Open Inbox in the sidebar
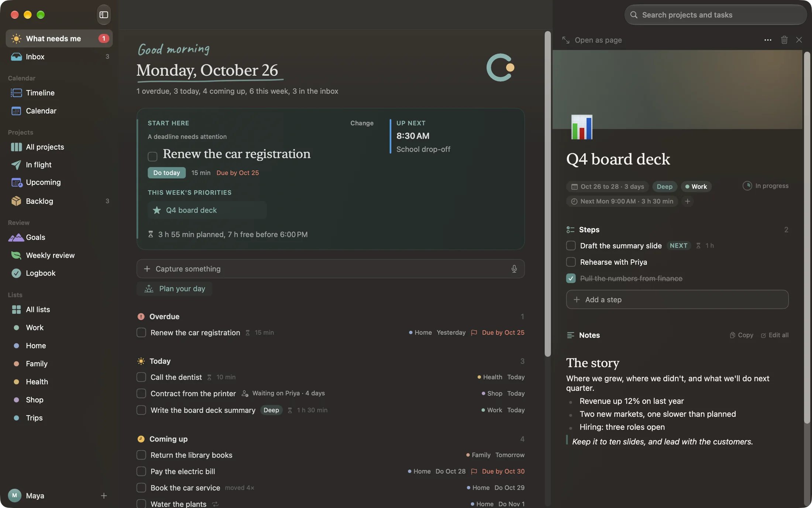 click(59, 57)
